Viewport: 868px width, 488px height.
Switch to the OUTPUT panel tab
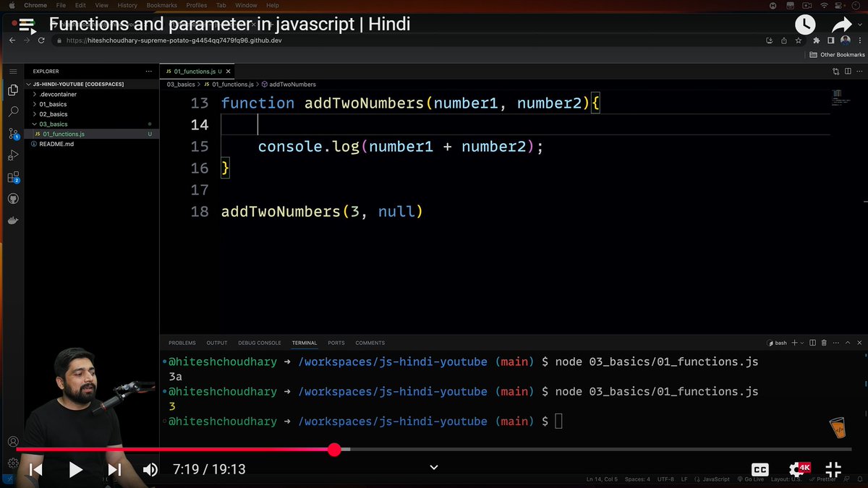coord(217,343)
